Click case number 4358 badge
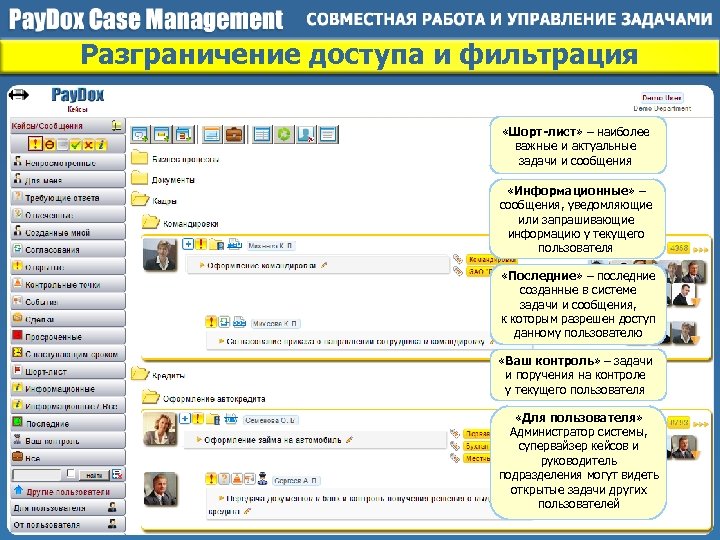The height and width of the screenshot is (540, 720). click(x=678, y=248)
